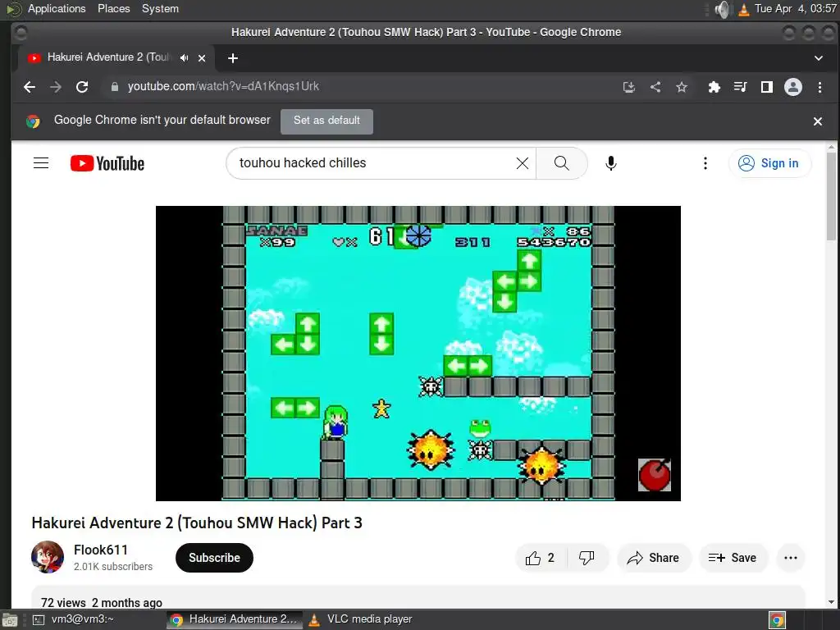Open the Applications menu
Screen dimensions: 840x630
[57, 8]
